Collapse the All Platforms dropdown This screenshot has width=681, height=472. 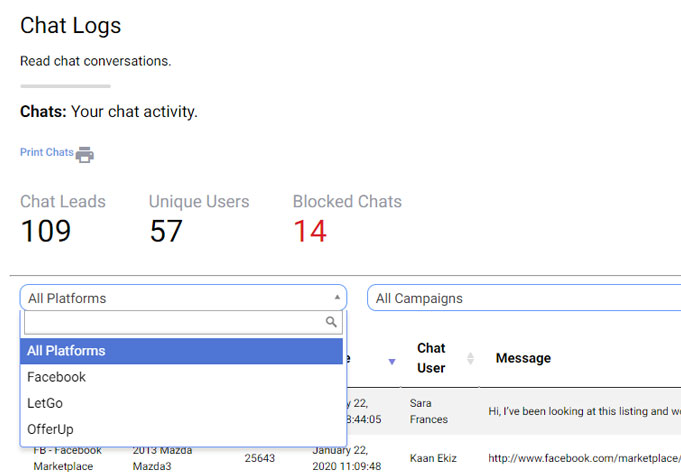tap(183, 298)
